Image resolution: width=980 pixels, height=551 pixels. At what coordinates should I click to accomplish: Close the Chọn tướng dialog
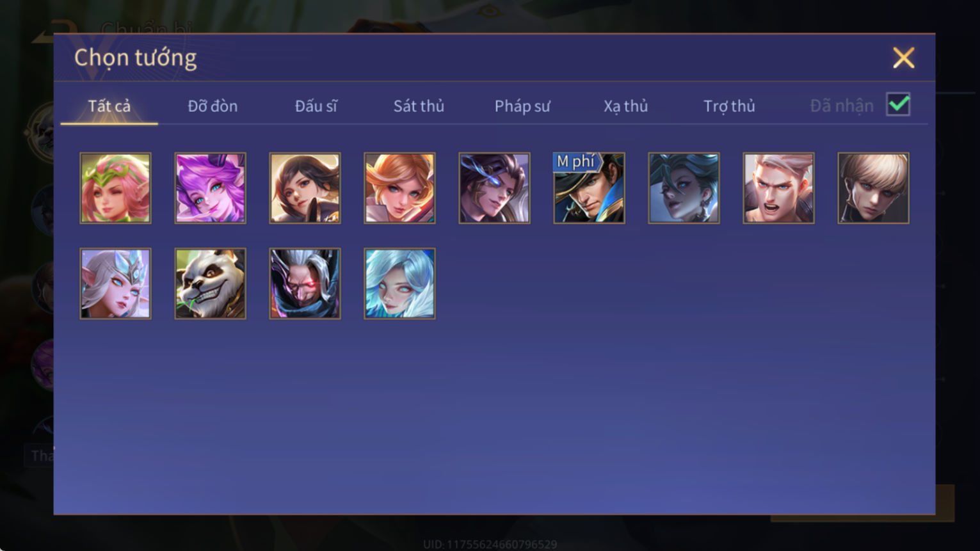[904, 58]
